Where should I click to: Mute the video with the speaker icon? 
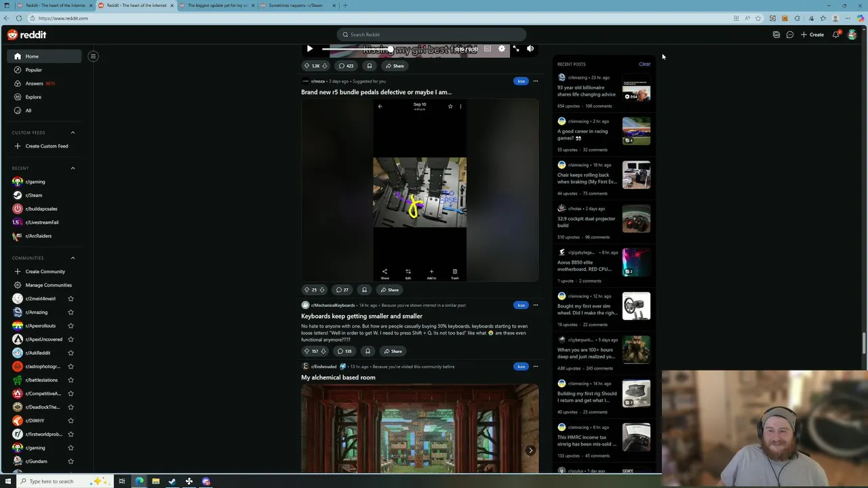pos(530,49)
